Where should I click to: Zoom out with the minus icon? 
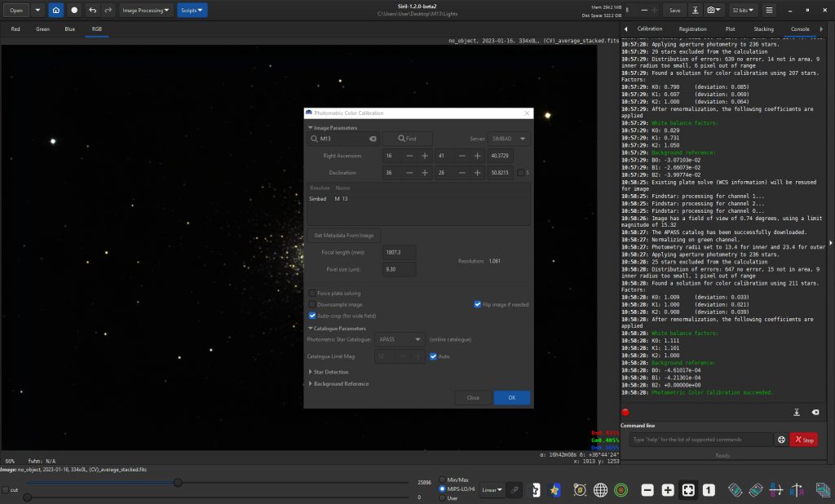647,490
